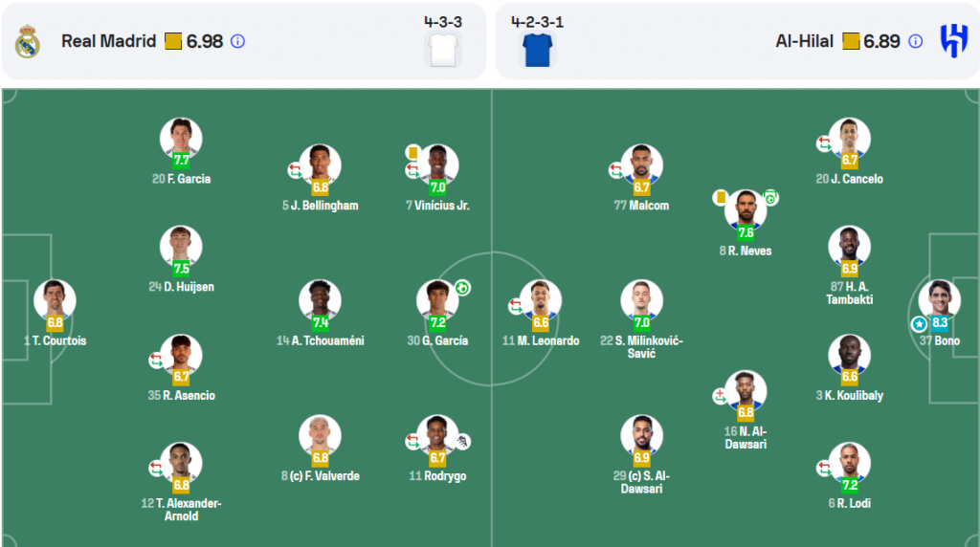
Task: Open the Al-Hilal team name link
Action: tap(804, 41)
